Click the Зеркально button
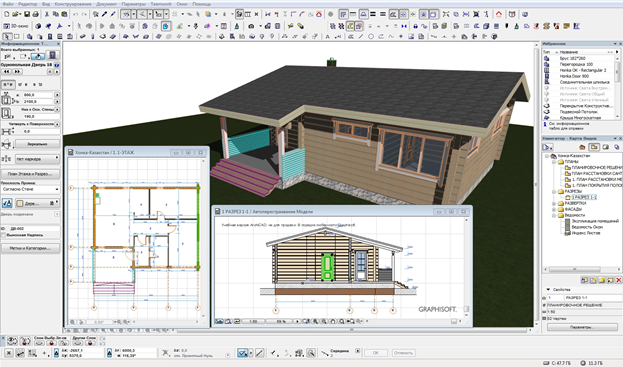 [37, 144]
